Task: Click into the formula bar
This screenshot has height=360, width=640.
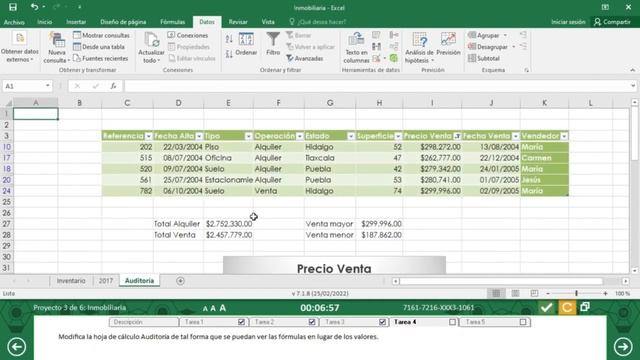Action: [x=377, y=86]
